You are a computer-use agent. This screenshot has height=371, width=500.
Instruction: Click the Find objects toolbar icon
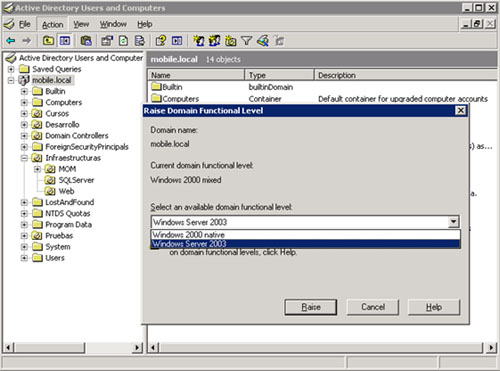coord(263,41)
